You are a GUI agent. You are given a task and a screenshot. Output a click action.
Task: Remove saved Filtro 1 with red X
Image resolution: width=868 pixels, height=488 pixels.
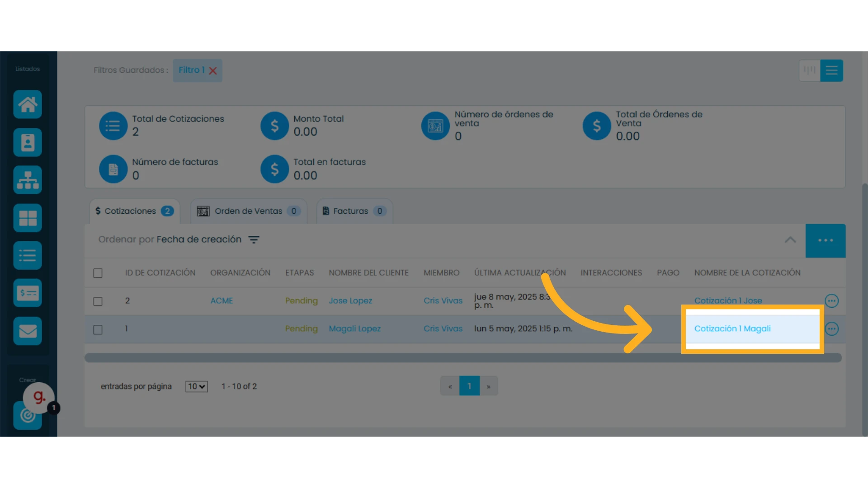click(213, 70)
